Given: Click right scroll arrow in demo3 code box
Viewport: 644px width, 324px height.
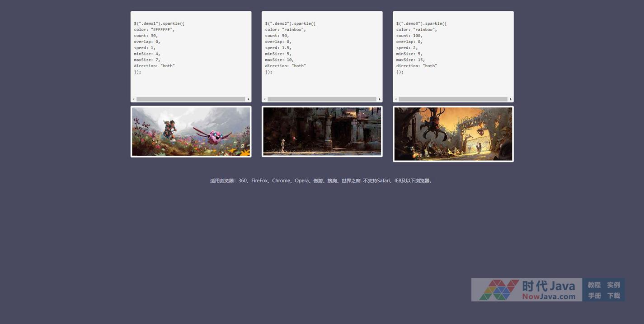Looking at the screenshot, I should (x=511, y=99).
